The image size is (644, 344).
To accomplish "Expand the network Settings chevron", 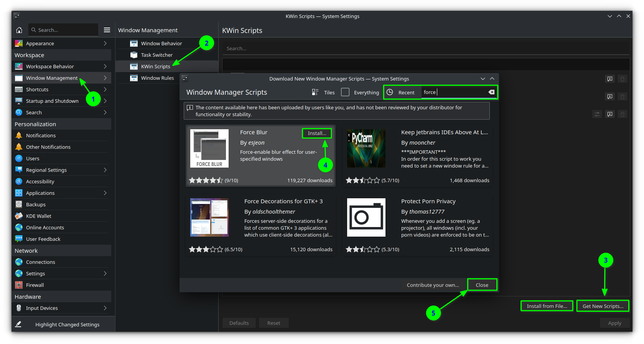I will pos(105,273).
